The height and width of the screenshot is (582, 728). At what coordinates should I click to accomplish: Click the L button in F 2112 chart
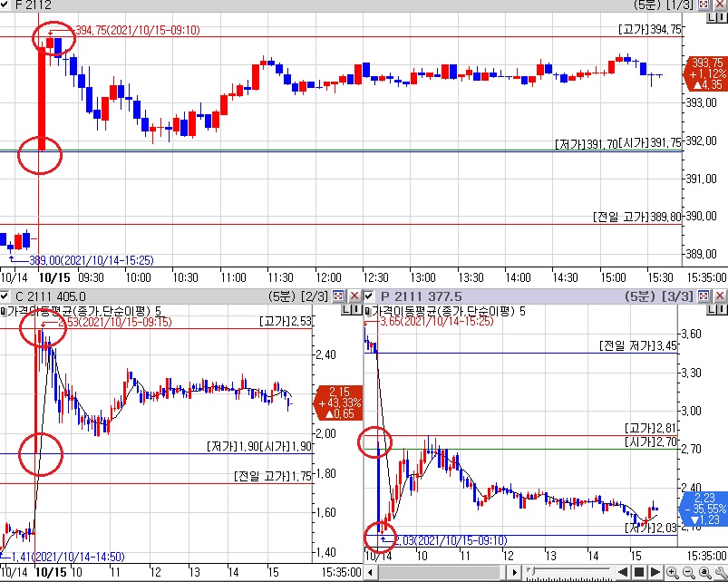pyautogui.click(x=712, y=17)
